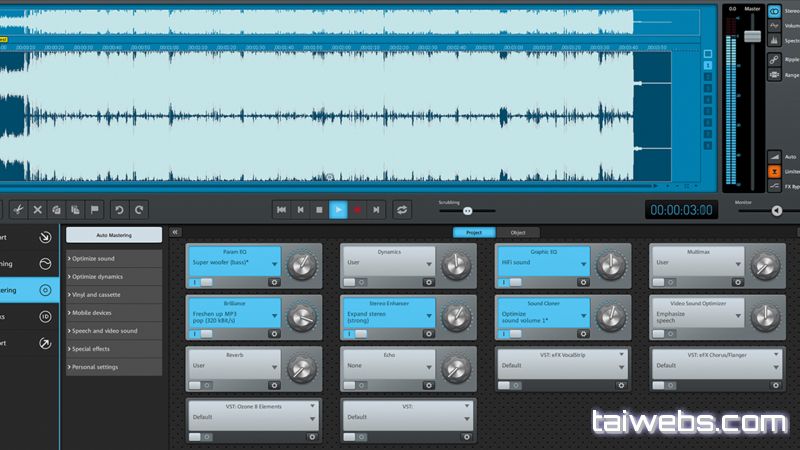
Task: Skip to the start of the track
Action: pyautogui.click(x=281, y=209)
